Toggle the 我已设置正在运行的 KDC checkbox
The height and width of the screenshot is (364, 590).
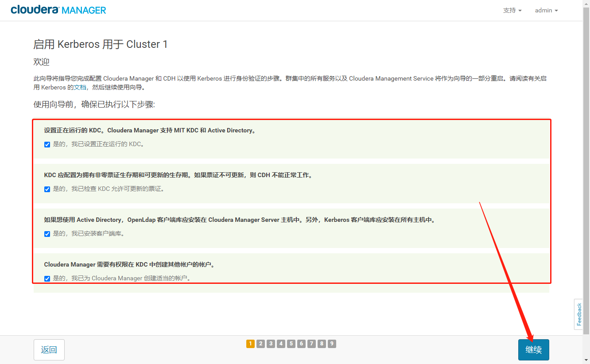(x=47, y=144)
